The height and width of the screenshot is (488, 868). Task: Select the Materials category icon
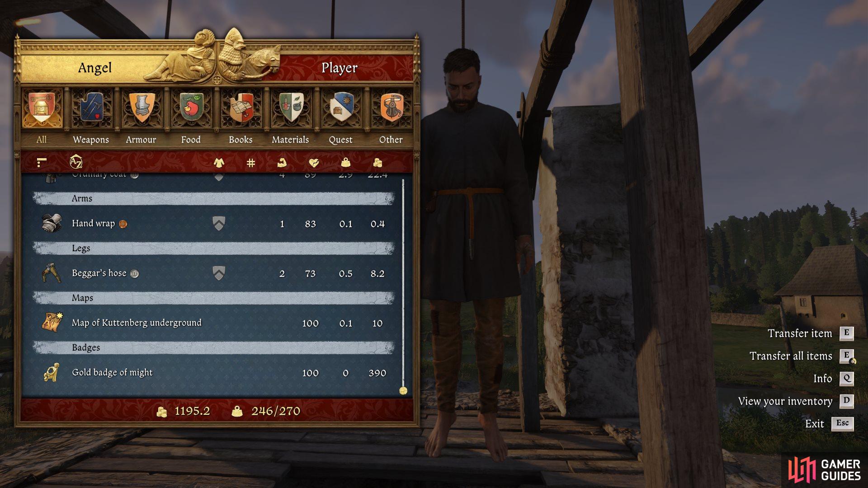point(291,108)
